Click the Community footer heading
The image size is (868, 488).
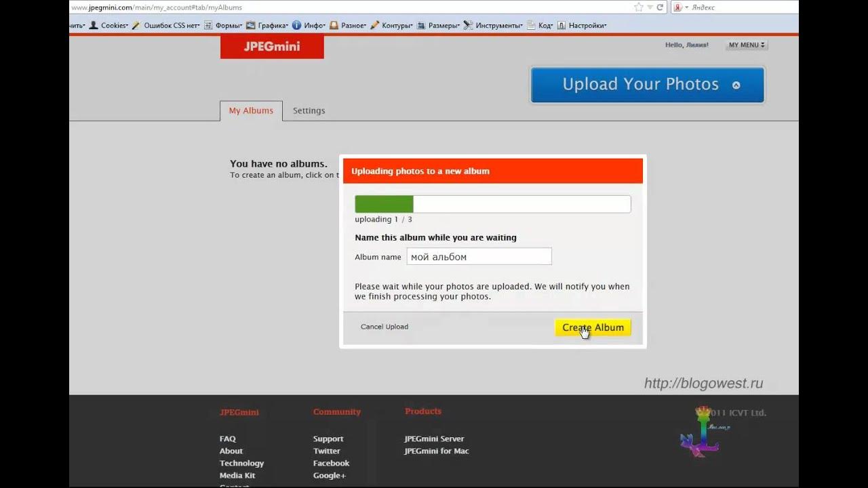point(337,411)
